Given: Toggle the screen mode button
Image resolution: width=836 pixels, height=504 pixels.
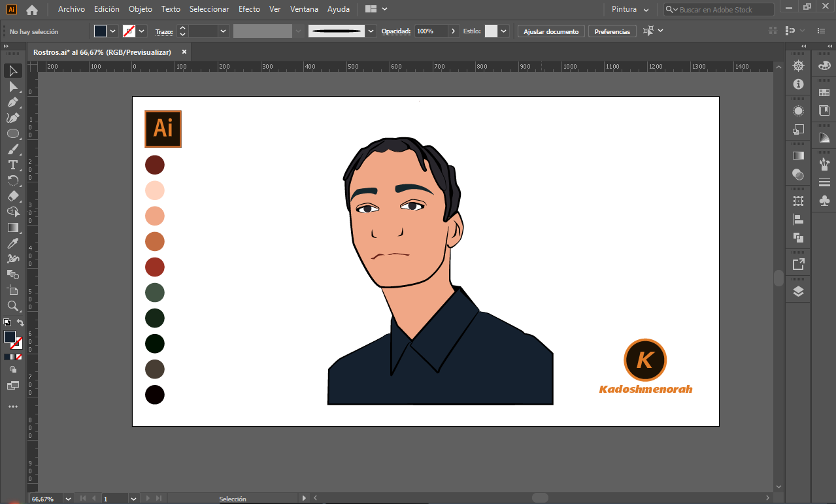Looking at the screenshot, I should (12, 386).
